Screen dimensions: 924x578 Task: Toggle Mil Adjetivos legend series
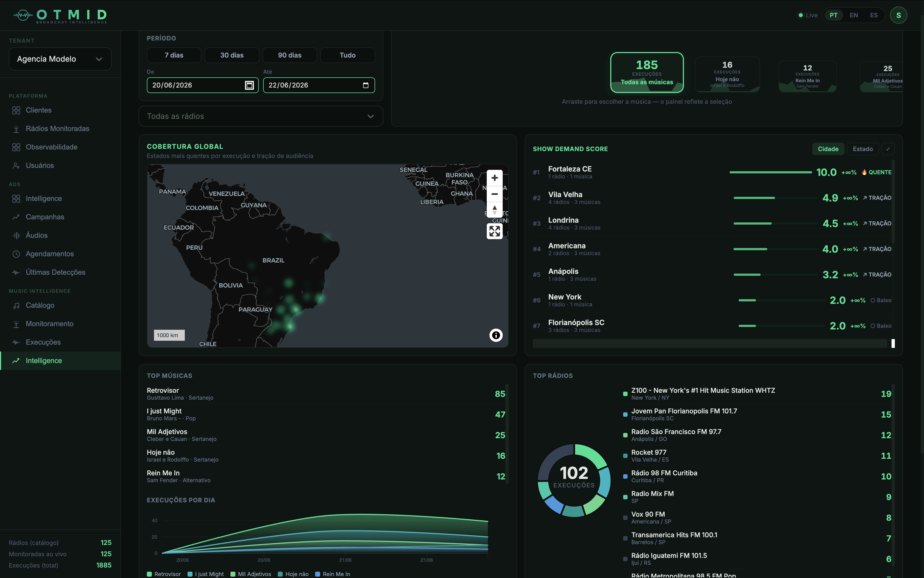click(251, 574)
